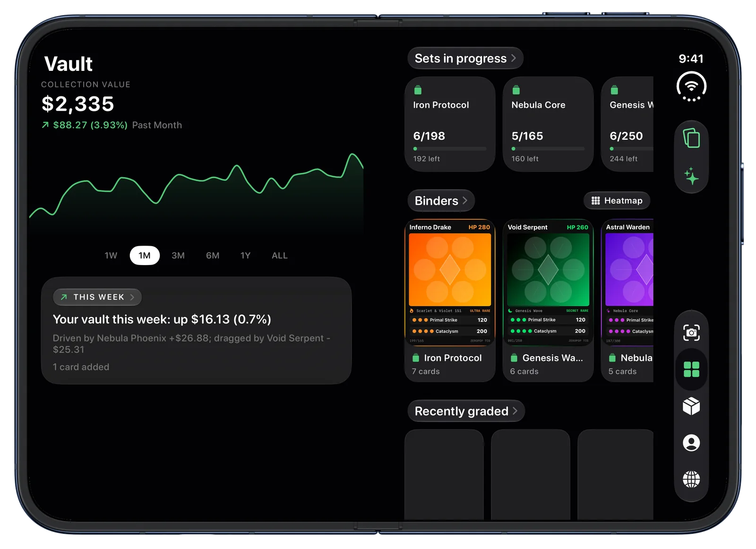Expand Recently graded section
Viewport: 756px width, 549px height.
pyautogui.click(x=466, y=411)
